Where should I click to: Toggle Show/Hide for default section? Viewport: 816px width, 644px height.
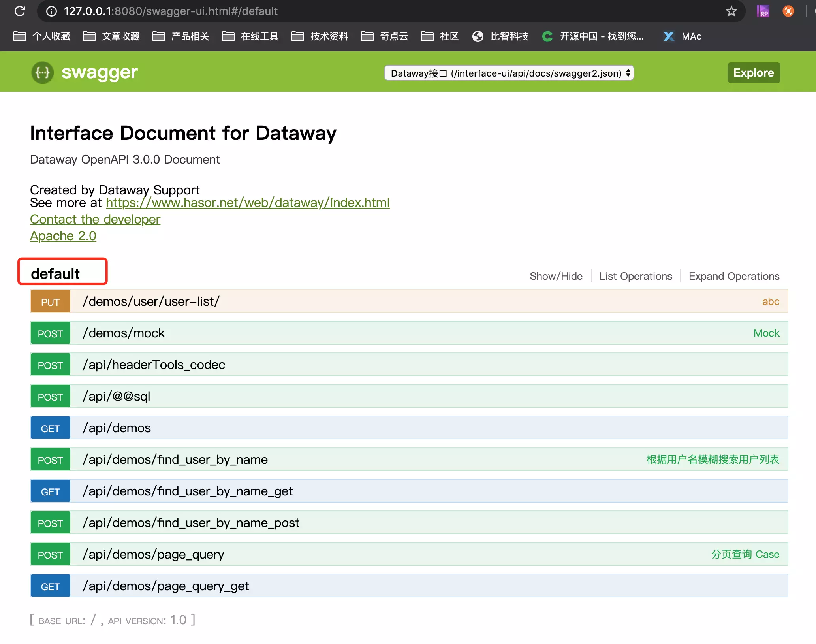pos(556,276)
